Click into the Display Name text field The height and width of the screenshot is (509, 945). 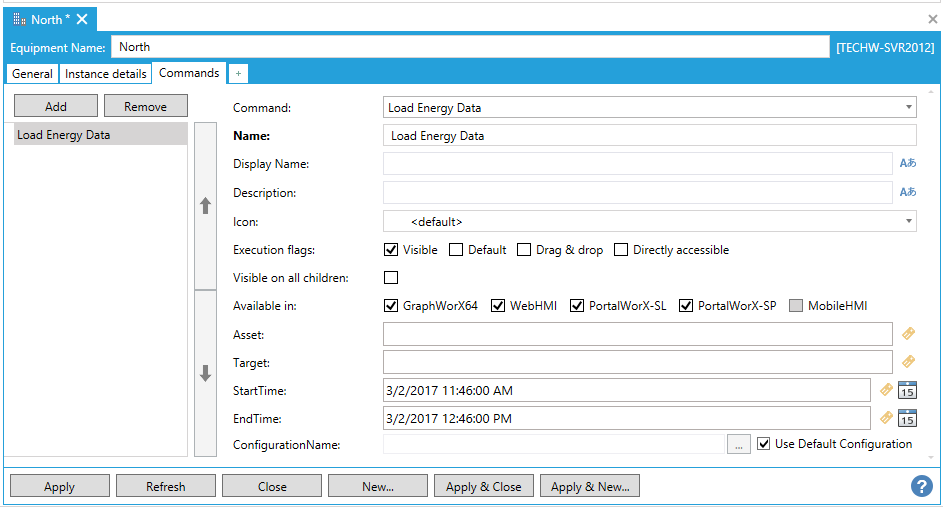click(x=637, y=164)
